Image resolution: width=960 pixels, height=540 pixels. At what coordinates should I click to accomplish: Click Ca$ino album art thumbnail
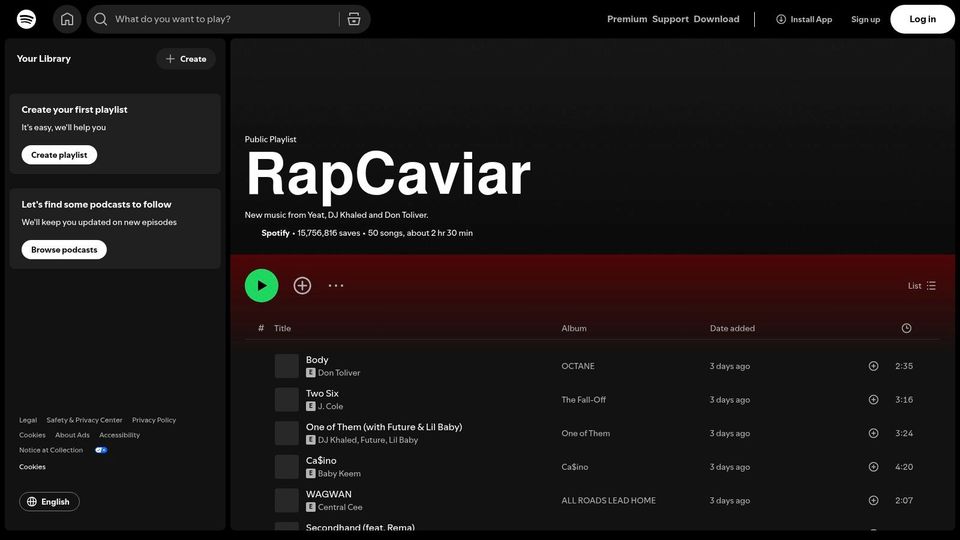pos(287,467)
